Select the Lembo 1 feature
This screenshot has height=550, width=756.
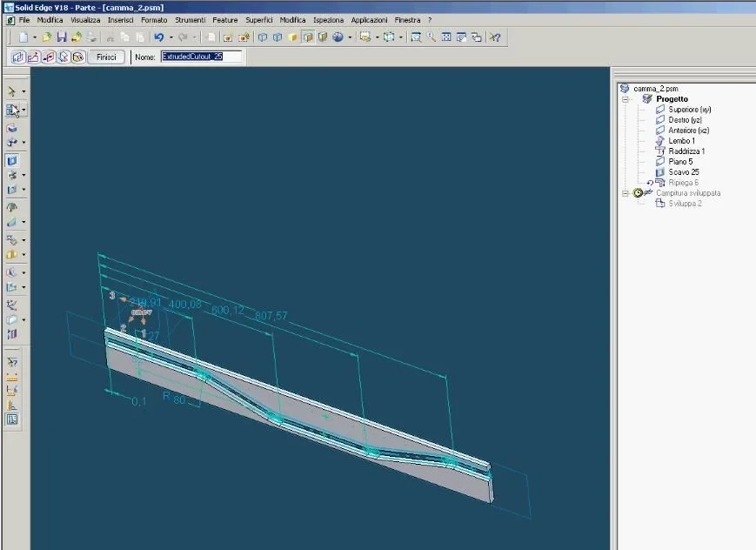(x=681, y=141)
